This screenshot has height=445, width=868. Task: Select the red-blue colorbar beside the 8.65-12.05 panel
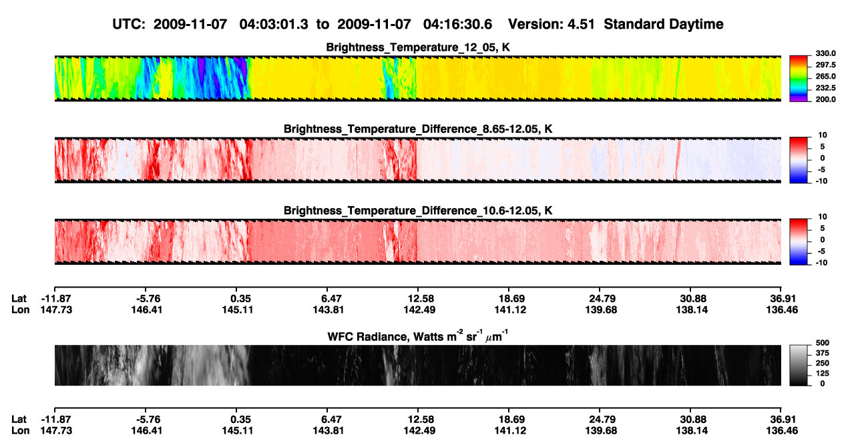click(x=799, y=160)
